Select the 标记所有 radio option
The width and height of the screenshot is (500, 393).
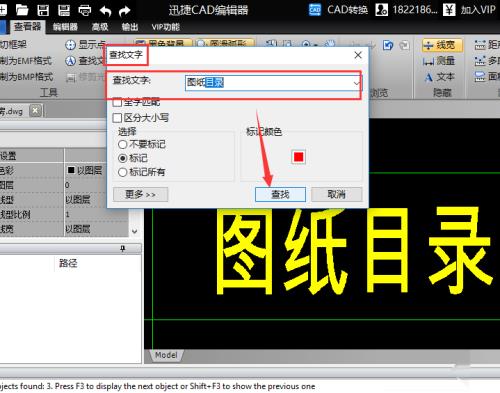(123, 172)
